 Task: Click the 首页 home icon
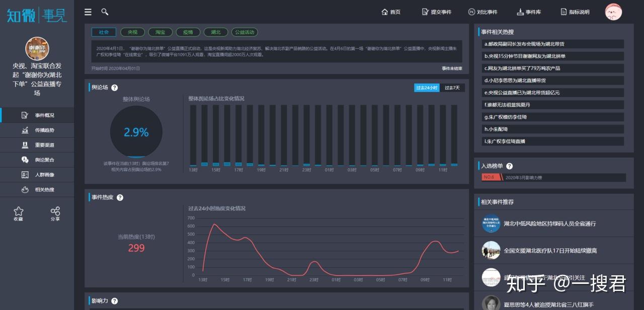pos(385,12)
